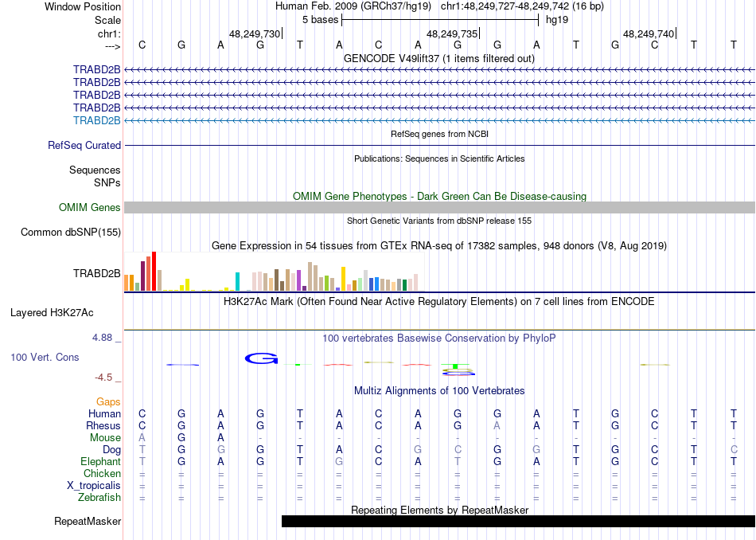Click the 'RefSeq Curated' track label
The width and height of the screenshot is (756, 540).
84,145
